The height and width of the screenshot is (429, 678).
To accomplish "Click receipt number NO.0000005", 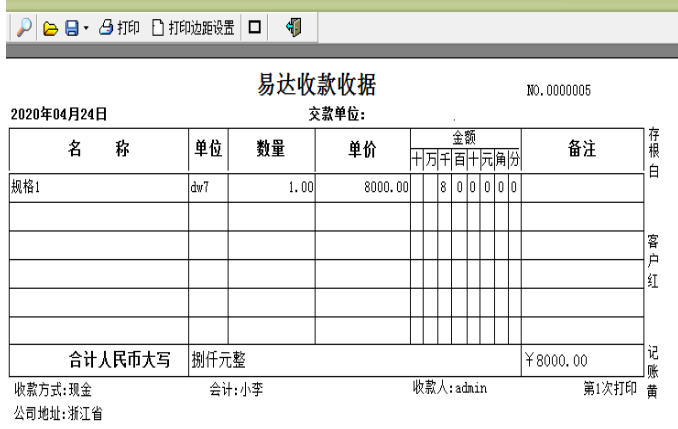I will tap(559, 90).
